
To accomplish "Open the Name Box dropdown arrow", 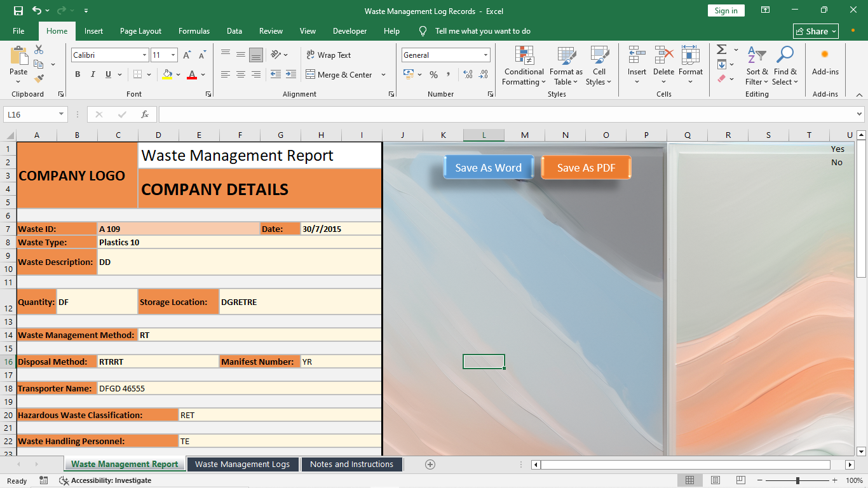I will pos(62,114).
